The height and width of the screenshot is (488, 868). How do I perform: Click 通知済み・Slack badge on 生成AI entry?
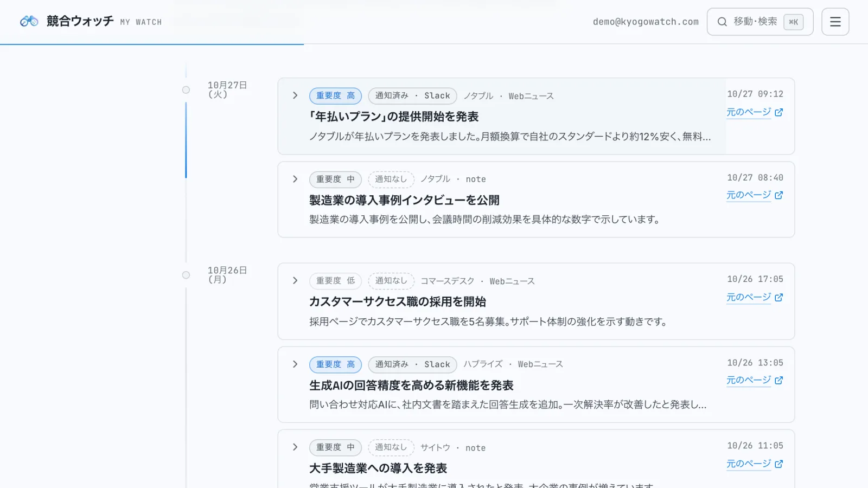pos(412,364)
